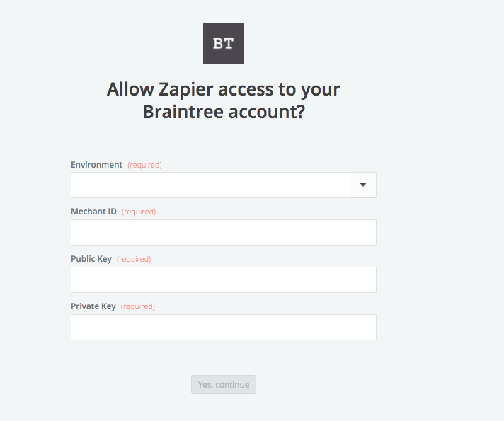Click the Private Key field label
The width and height of the screenshot is (504, 421).
pos(93,306)
